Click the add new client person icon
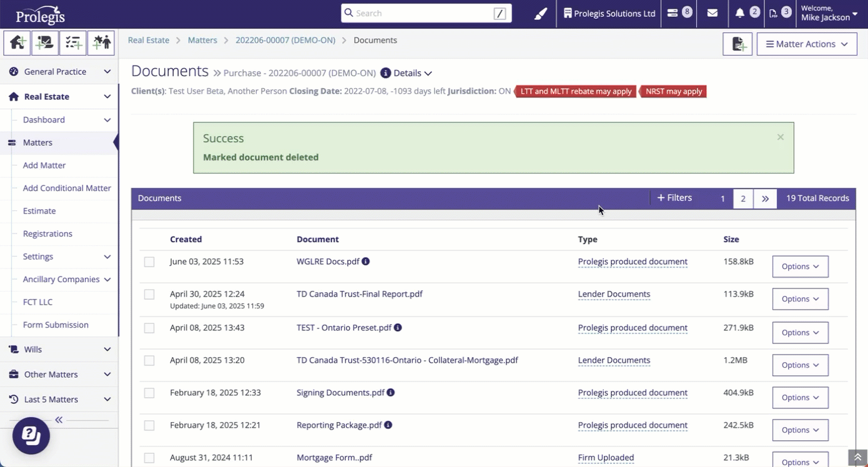This screenshot has height=467, width=868. coord(101,42)
